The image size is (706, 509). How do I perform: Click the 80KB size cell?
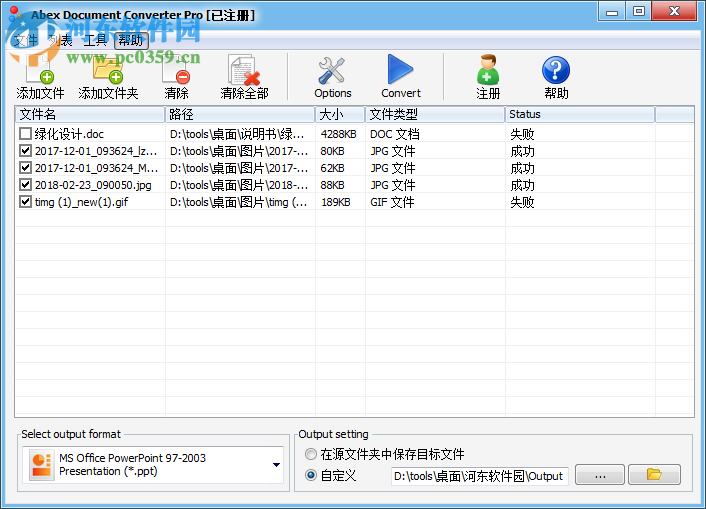[x=332, y=151]
